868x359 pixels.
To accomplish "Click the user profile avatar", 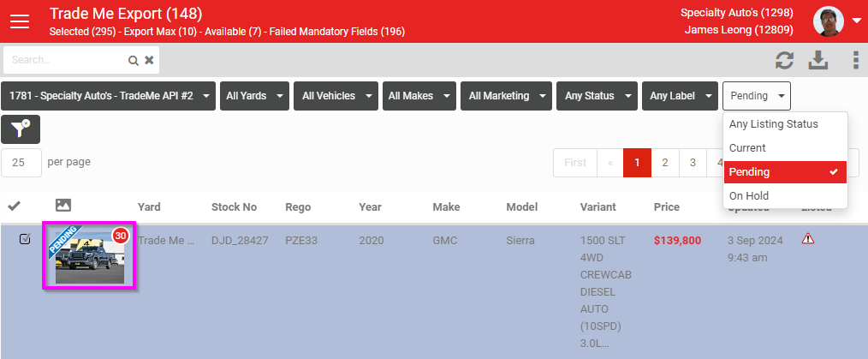I will tap(828, 21).
